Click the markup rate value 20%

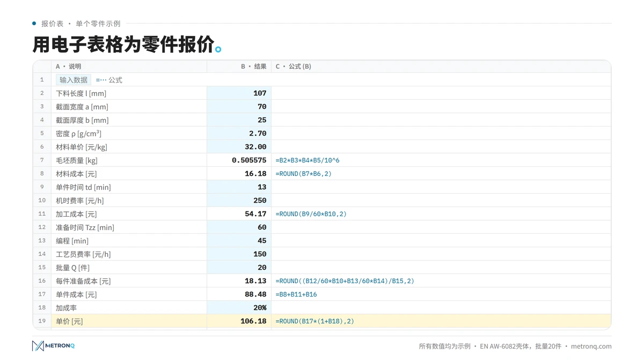tap(239, 308)
